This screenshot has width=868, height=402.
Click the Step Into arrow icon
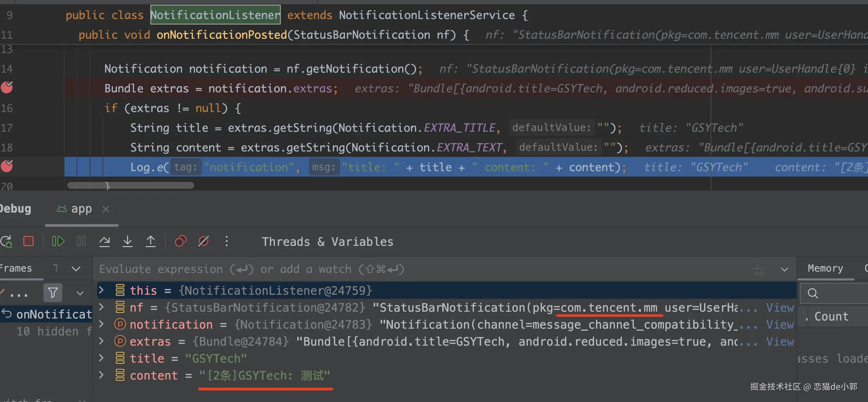(x=128, y=241)
